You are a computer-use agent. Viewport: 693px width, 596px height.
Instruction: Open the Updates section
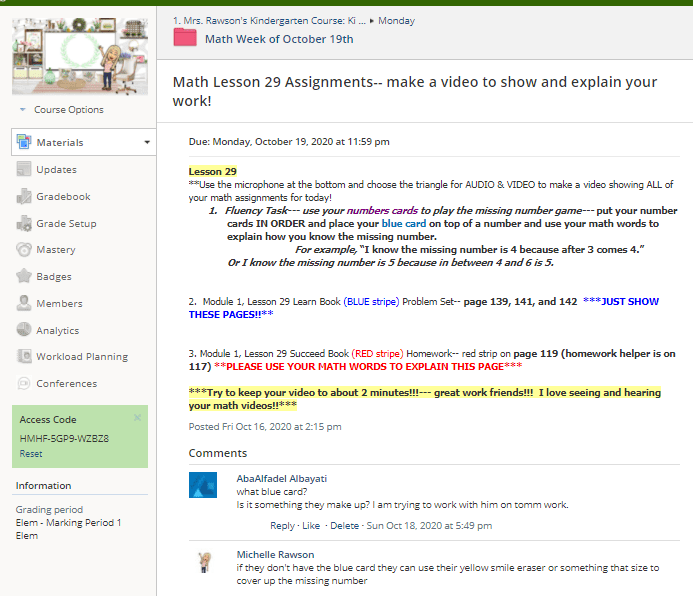[x=57, y=170]
